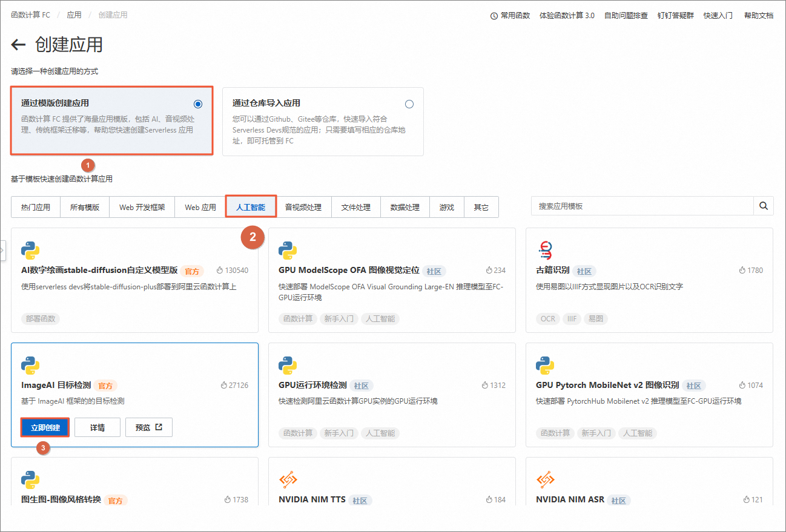Click the OCR tag on 古籍识别 card
The image size is (786, 532).
[548, 318]
